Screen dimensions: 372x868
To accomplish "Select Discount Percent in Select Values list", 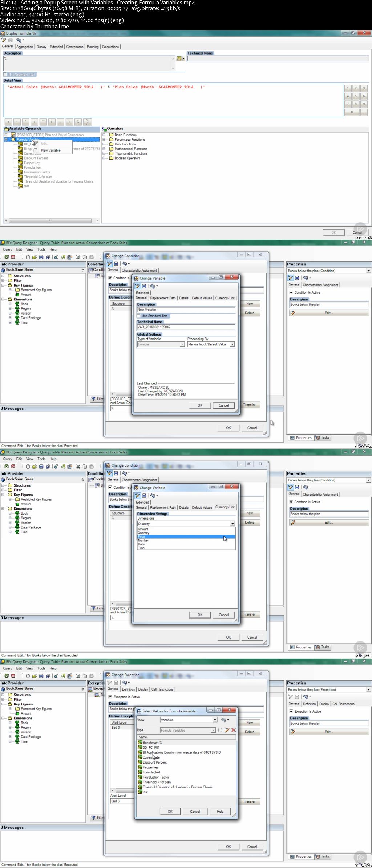I will tap(155, 762).
